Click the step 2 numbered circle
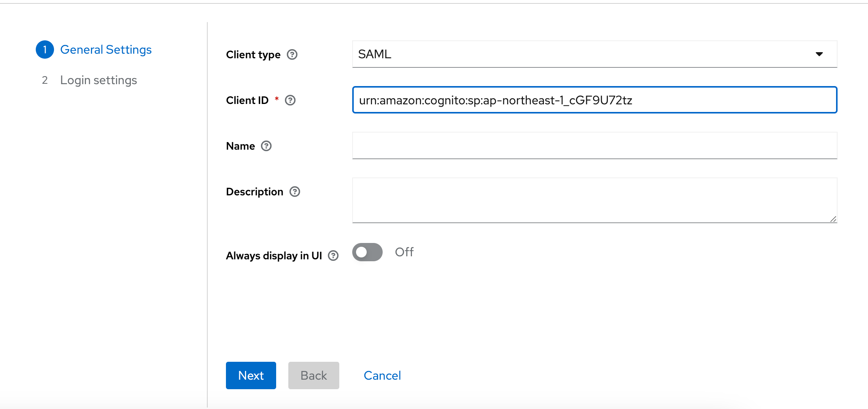This screenshot has height=409, width=868. 45,80
